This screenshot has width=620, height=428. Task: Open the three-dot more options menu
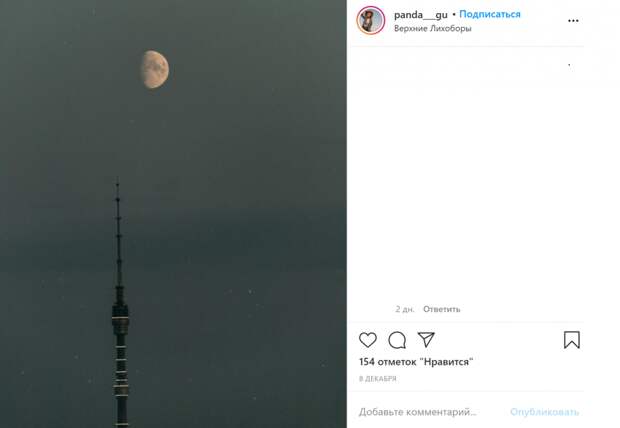tap(573, 21)
